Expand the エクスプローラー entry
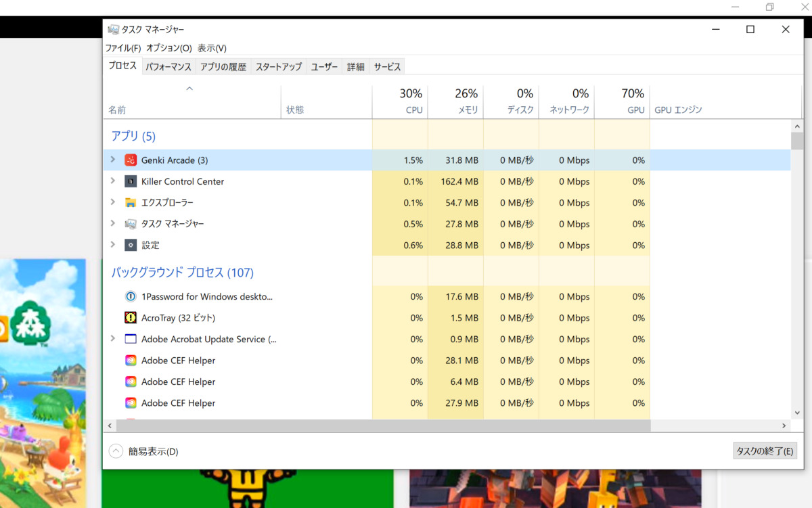 click(113, 202)
